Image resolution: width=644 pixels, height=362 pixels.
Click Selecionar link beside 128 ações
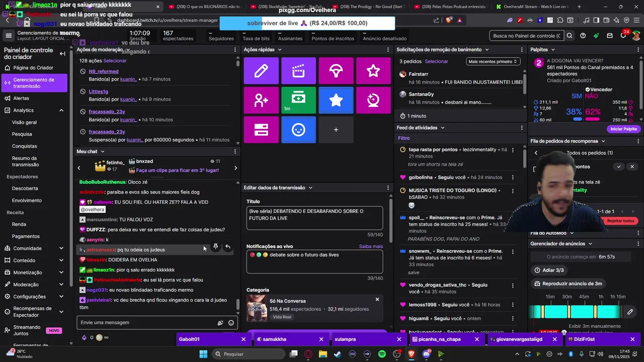(115, 61)
